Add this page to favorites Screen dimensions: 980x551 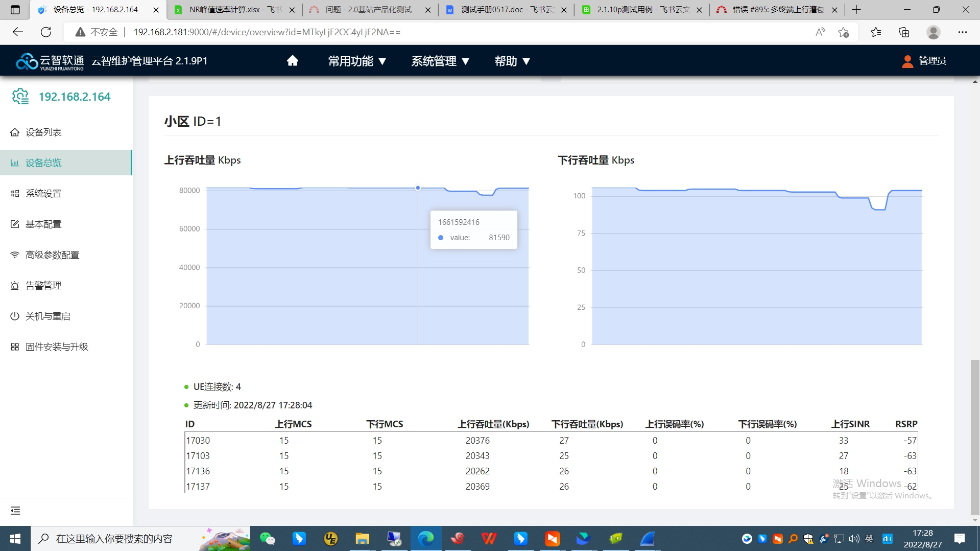[x=844, y=32]
